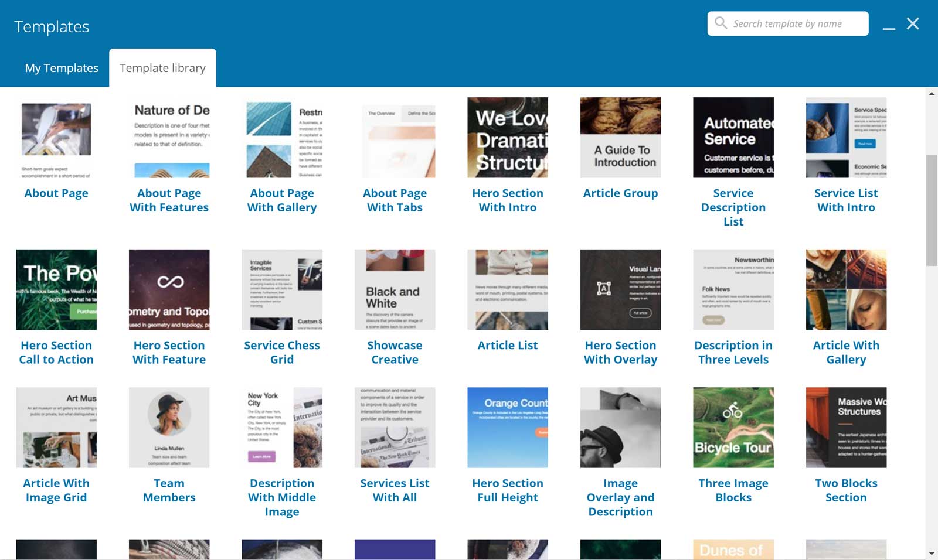
Task: Click the Article With Gallery title
Action: click(x=847, y=353)
